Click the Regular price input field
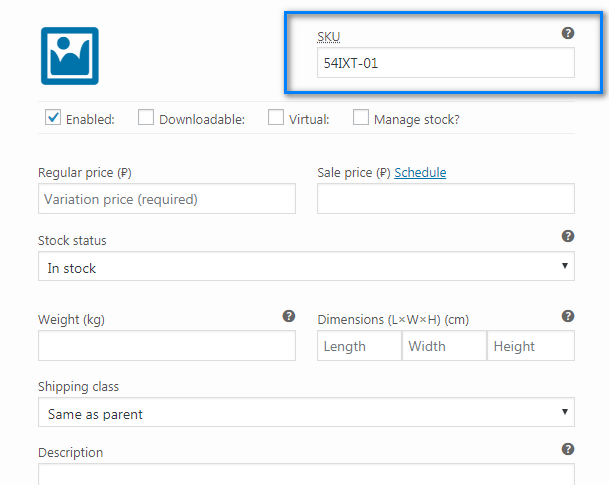 point(167,199)
